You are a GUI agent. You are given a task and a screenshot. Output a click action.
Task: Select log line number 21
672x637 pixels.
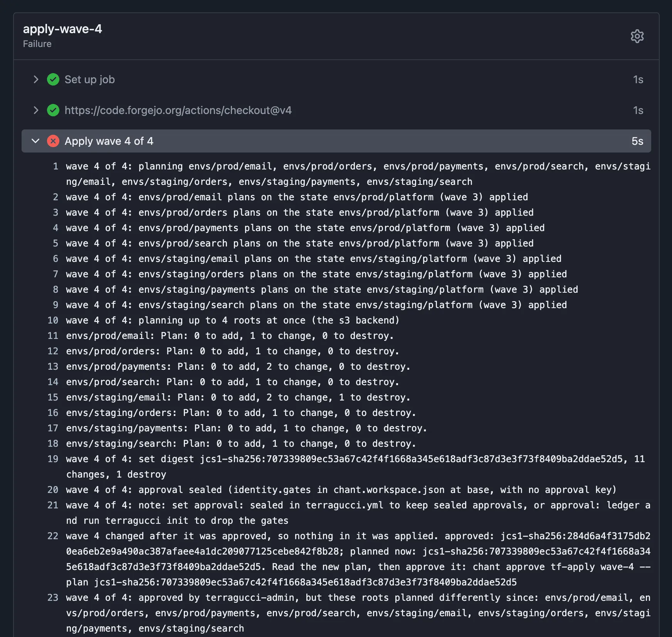53,505
